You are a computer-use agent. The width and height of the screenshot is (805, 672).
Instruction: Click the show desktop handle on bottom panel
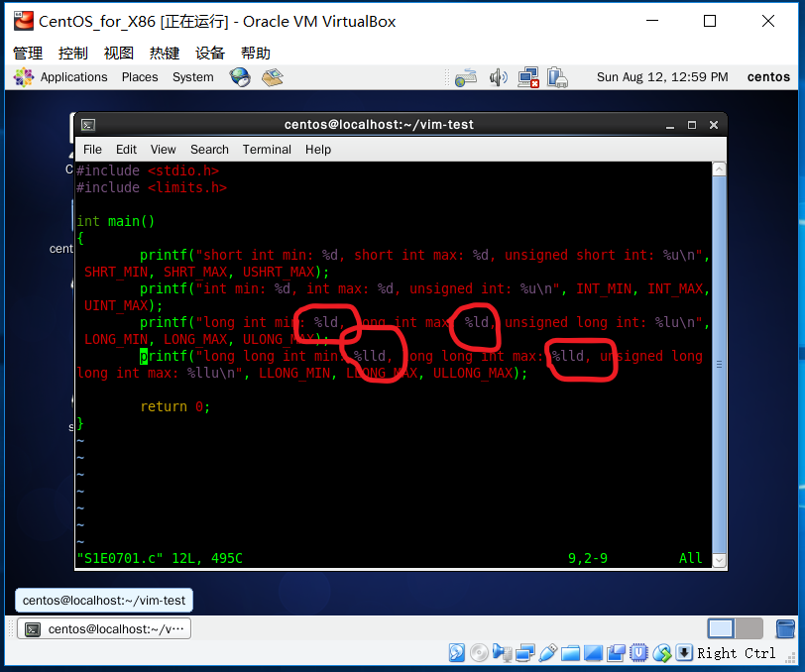coord(11,628)
